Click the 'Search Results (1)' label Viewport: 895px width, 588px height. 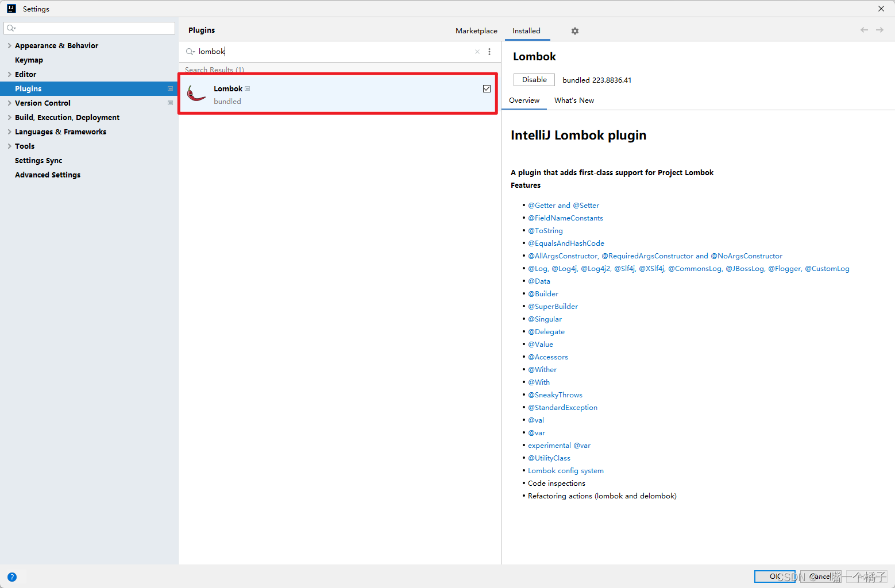coord(214,70)
